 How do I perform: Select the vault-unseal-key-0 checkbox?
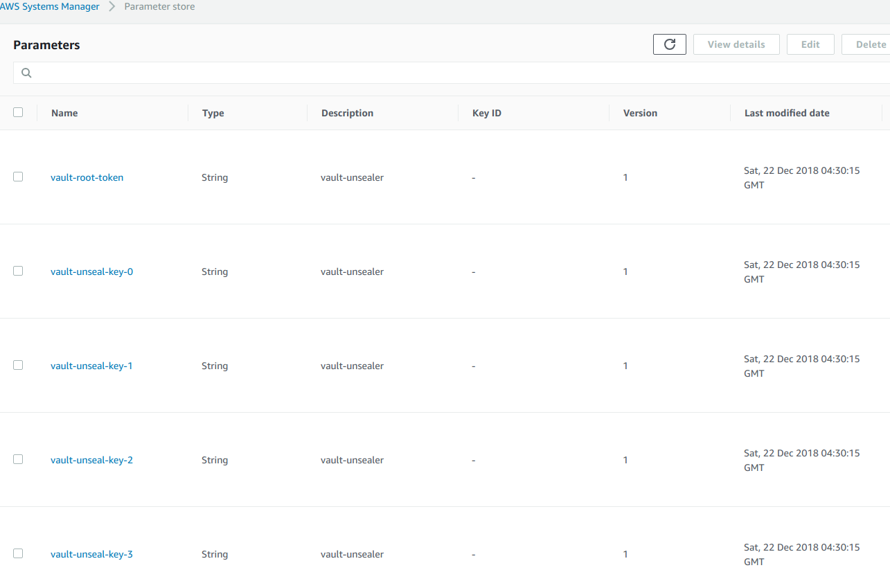pyautogui.click(x=18, y=271)
